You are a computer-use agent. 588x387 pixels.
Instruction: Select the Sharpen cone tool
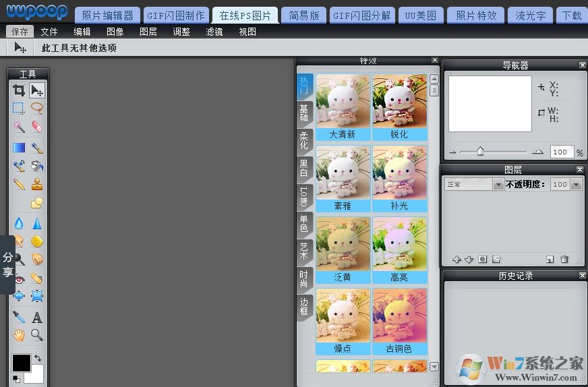[x=37, y=223]
